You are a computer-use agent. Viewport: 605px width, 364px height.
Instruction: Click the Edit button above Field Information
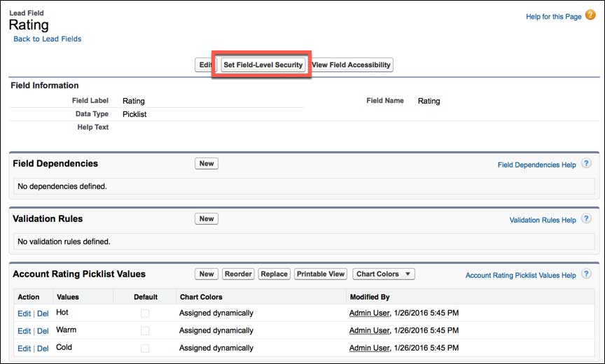(204, 65)
